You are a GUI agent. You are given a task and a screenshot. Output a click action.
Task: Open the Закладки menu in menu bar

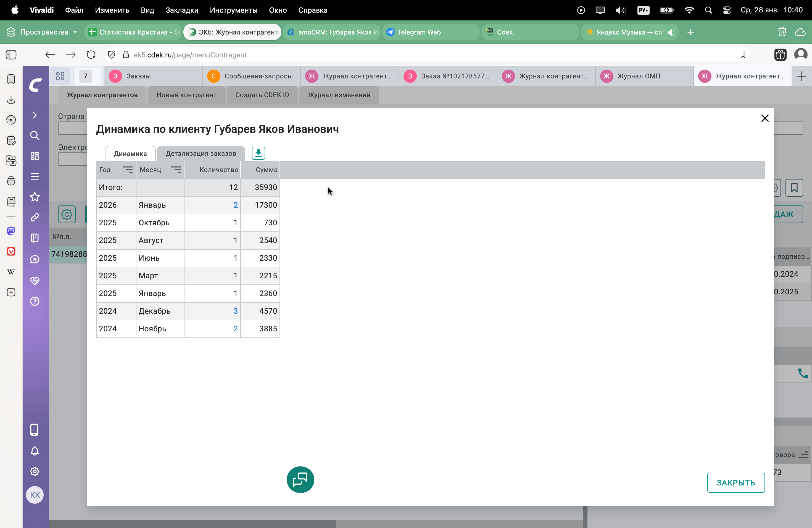pos(181,10)
